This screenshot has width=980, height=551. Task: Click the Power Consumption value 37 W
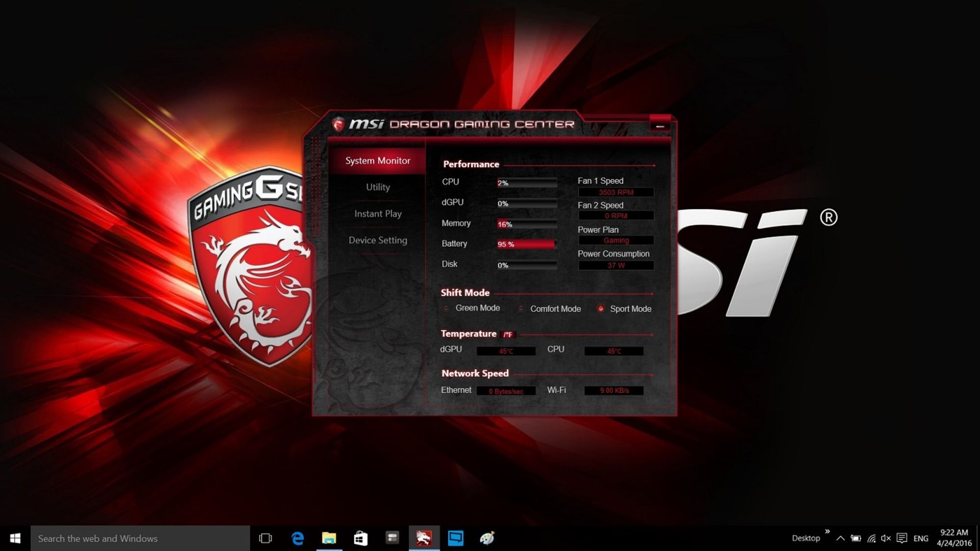[616, 266]
